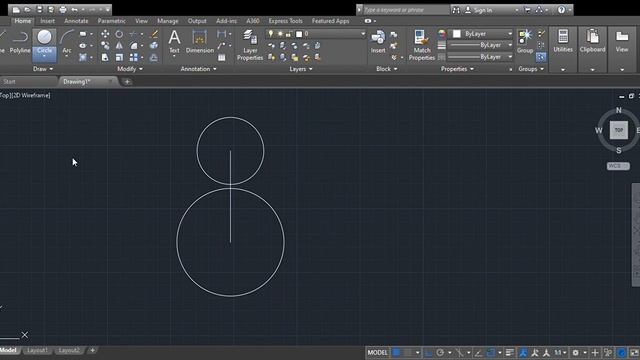Click the Print icon in quick access toolbar
Viewport: 640px width, 360px height.
[x=63, y=9]
